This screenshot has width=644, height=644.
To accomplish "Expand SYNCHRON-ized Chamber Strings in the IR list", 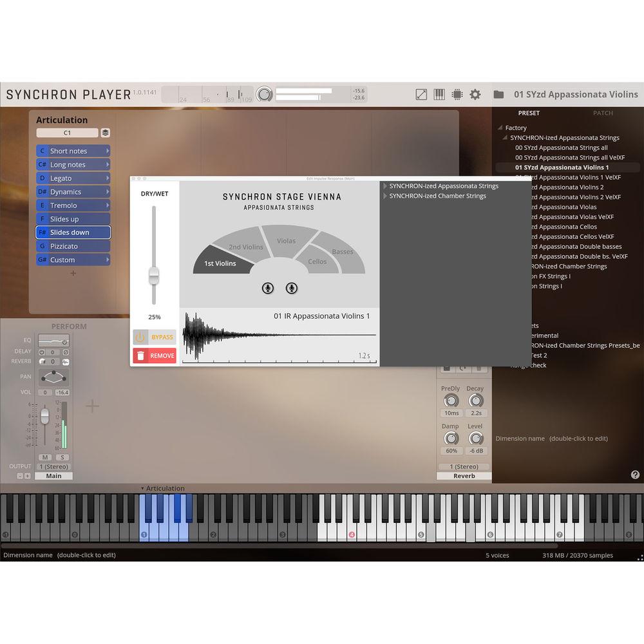I will tap(384, 196).
